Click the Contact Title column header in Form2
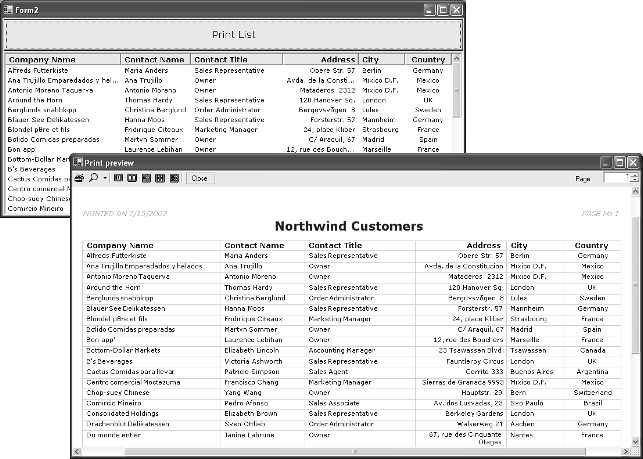Image resolution: width=643 pixels, height=459 pixels. [237, 59]
